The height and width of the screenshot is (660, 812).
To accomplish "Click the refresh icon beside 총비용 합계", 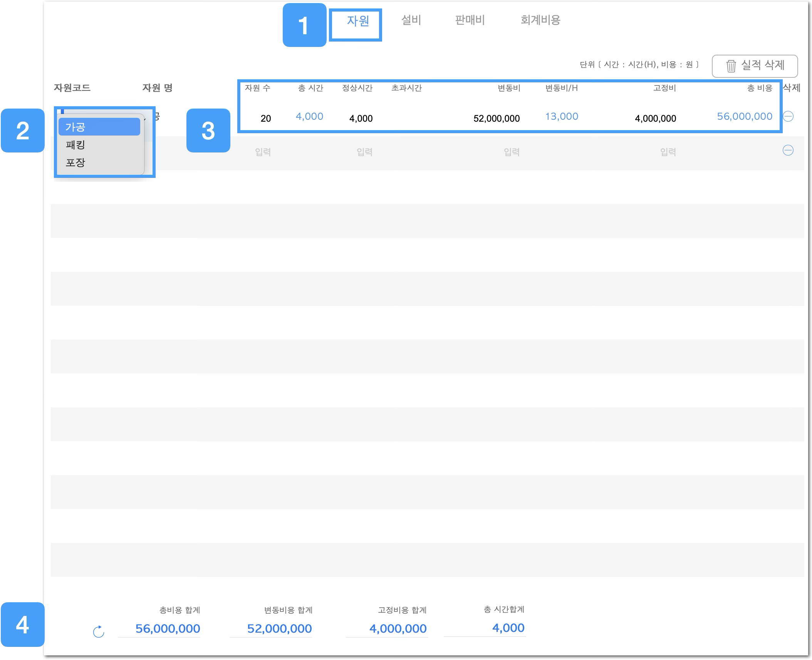I will (99, 632).
